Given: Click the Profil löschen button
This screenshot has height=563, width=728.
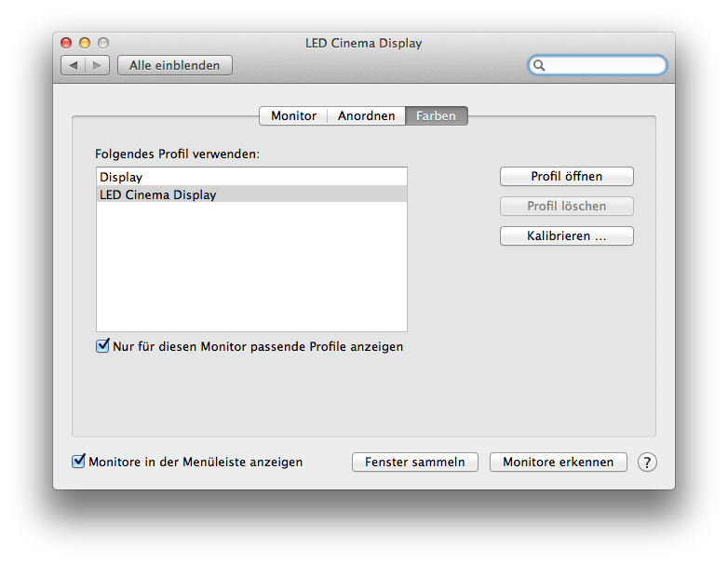Looking at the screenshot, I should (x=566, y=206).
